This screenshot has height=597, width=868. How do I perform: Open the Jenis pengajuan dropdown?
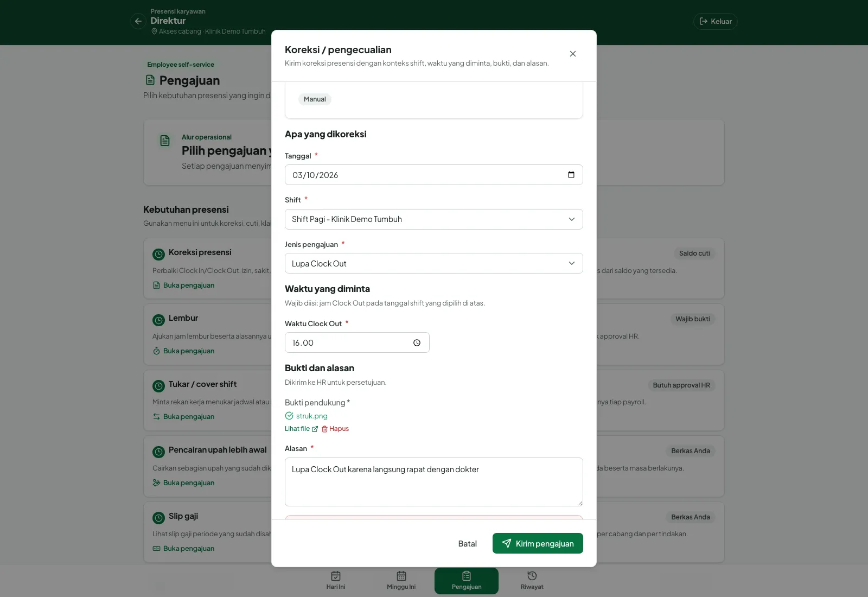[434, 263]
